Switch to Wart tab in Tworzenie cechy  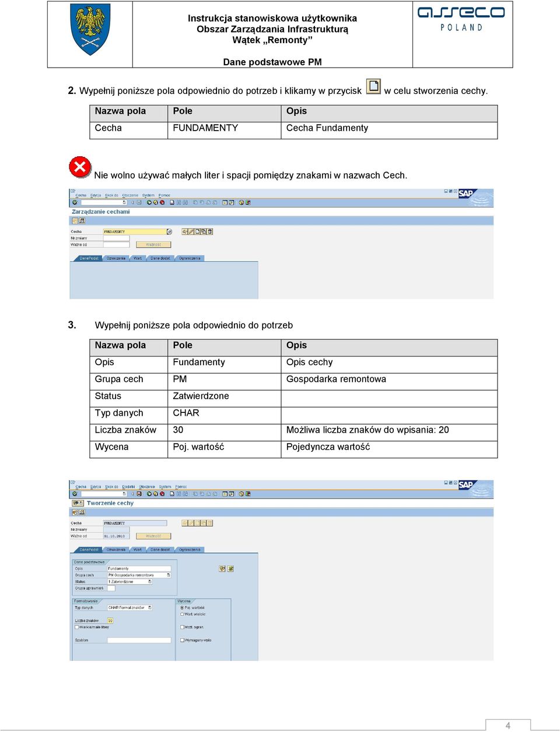(x=138, y=549)
